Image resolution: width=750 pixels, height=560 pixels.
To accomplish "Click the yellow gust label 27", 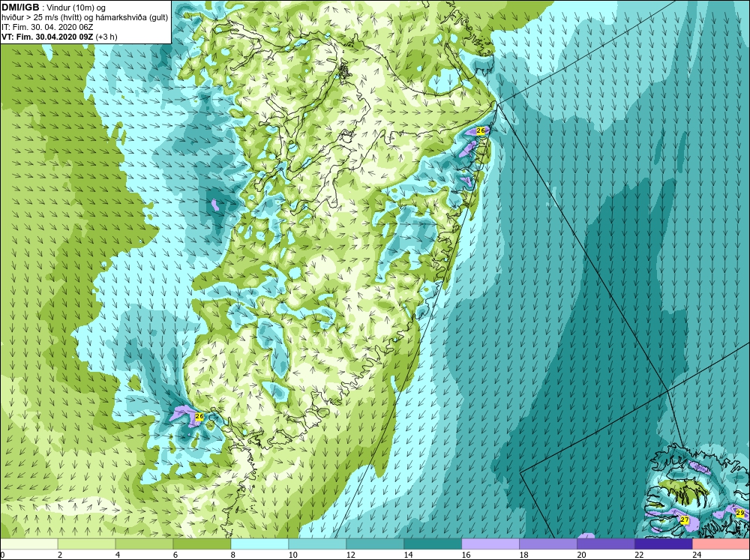I will pos(685,520).
